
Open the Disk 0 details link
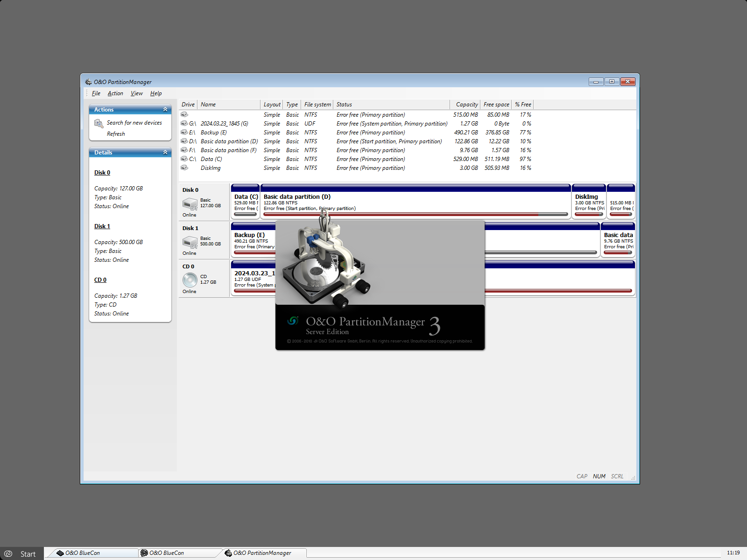(x=102, y=173)
